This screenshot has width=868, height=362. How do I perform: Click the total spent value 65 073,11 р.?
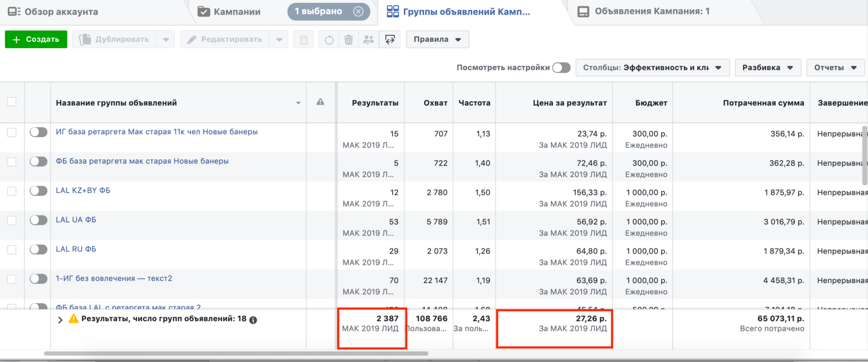click(x=781, y=319)
